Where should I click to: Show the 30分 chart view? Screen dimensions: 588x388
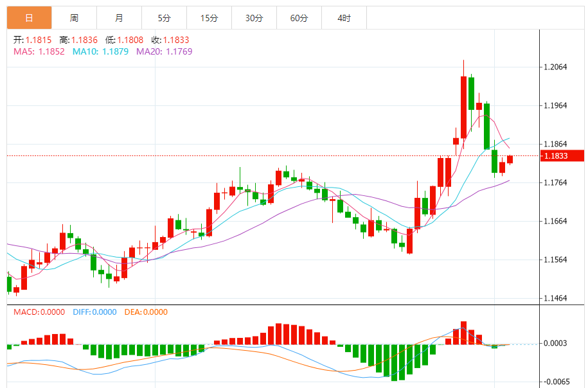click(254, 18)
